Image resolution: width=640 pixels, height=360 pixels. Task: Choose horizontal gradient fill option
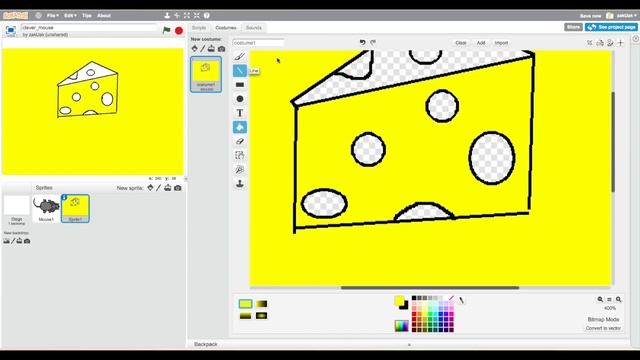click(x=262, y=304)
